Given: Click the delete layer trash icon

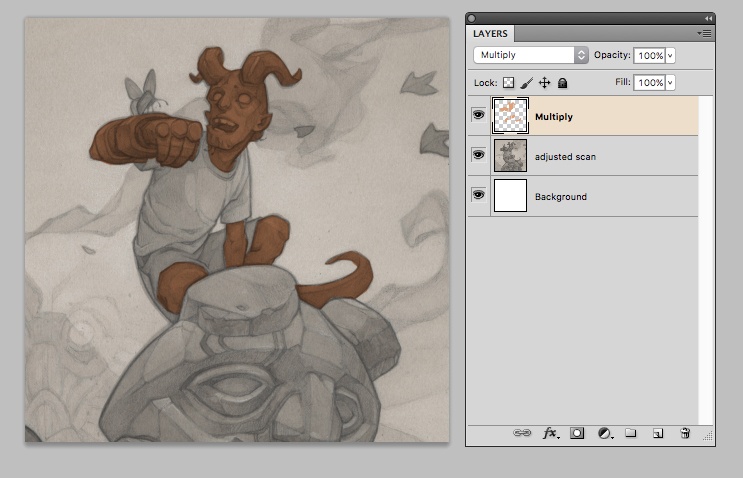Looking at the screenshot, I should click(x=685, y=433).
